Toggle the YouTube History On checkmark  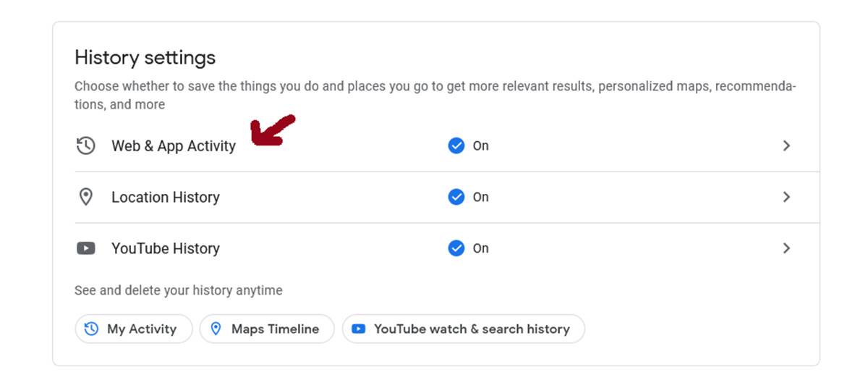[456, 248]
